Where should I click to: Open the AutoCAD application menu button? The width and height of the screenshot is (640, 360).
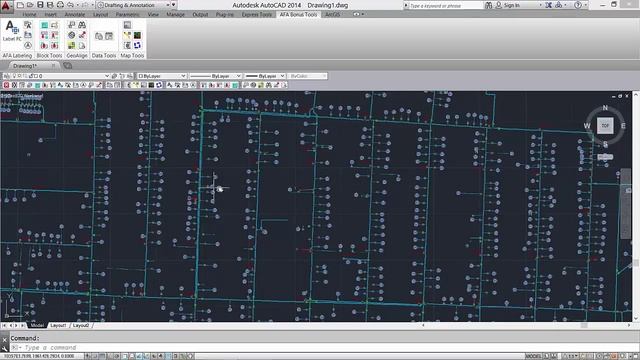click(x=6, y=6)
